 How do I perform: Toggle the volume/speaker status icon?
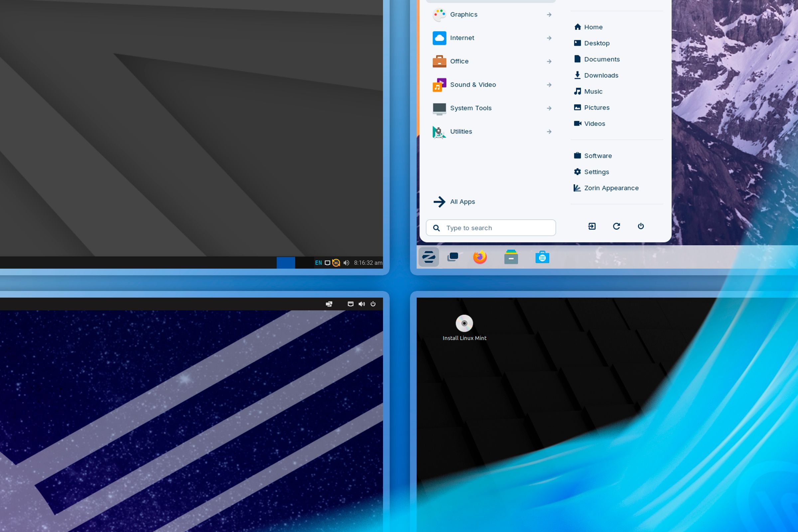click(345, 262)
